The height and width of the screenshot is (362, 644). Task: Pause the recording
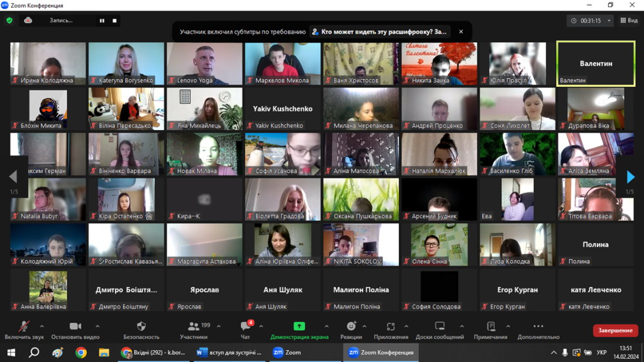tap(102, 21)
